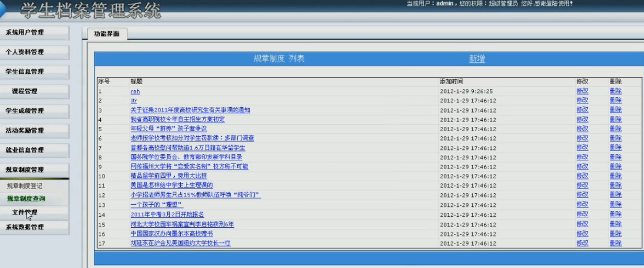Viewport: 644px width, 268px height.
Task: Expand the 系统用户管理 sidebar menu
Action: click(x=34, y=32)
